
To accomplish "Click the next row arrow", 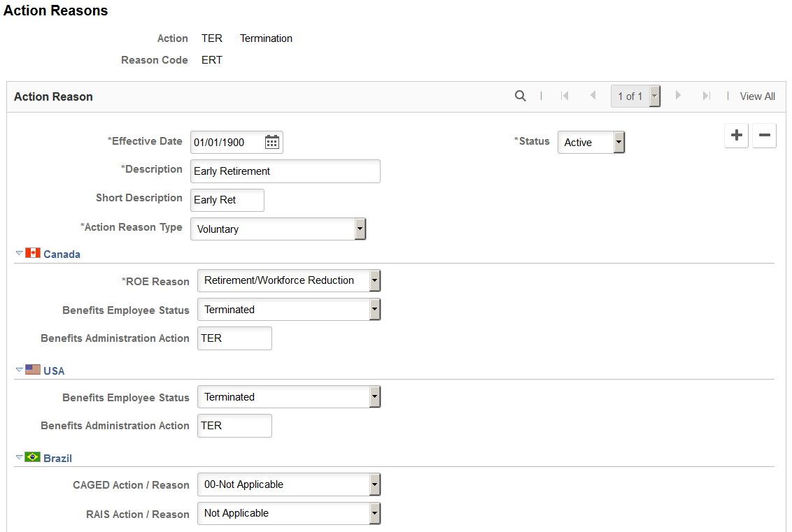I will tap(678, 95).
